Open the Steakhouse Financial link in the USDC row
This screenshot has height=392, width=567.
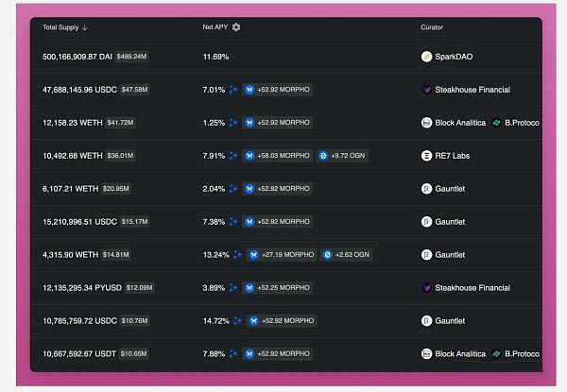pyautogui.click(x=472, y=90)
